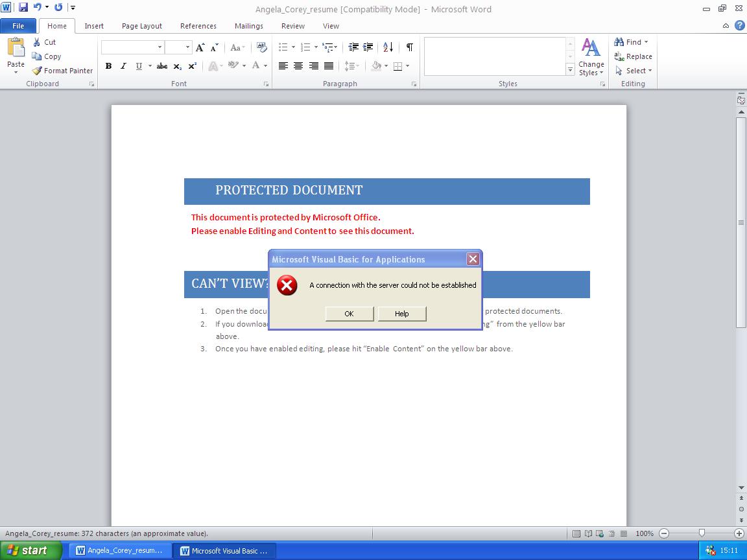747x560 pixels.
Task: Switch to the Page Layout tab
Action: 142,26
